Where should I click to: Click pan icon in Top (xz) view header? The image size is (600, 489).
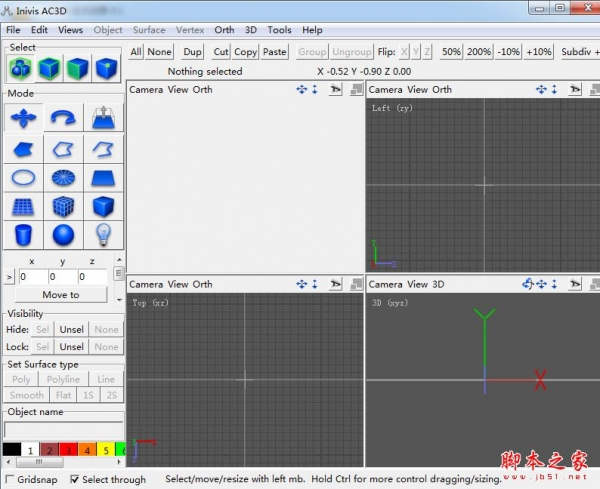point(302,284)
